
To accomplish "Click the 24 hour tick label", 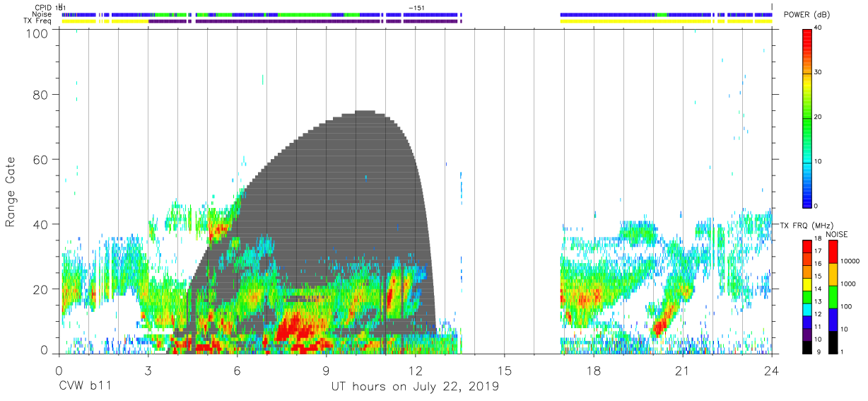I will coord(771,371).
